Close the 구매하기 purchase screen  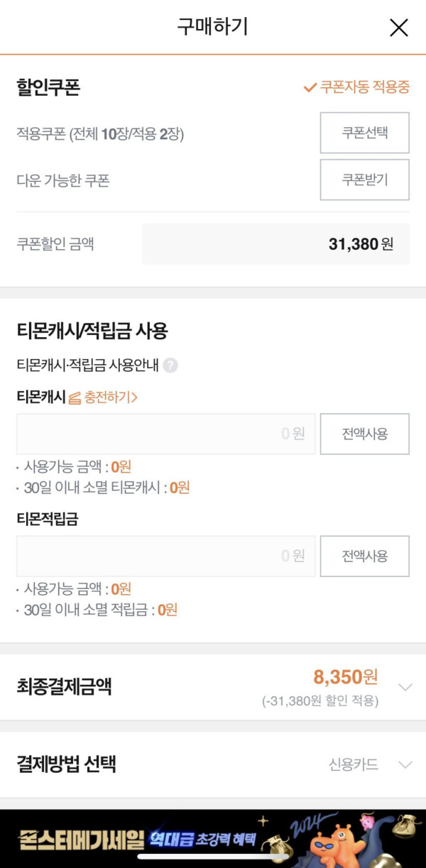(399, 28)
